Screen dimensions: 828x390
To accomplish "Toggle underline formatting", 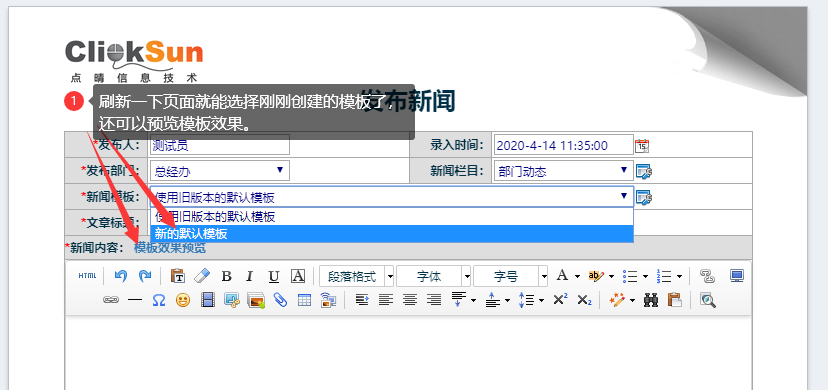I will (x=274, y=276).
